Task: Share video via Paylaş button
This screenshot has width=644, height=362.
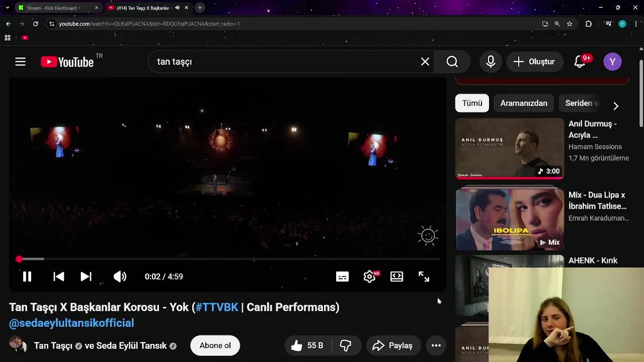Action: pyautogui.click(x=393, y=345)
